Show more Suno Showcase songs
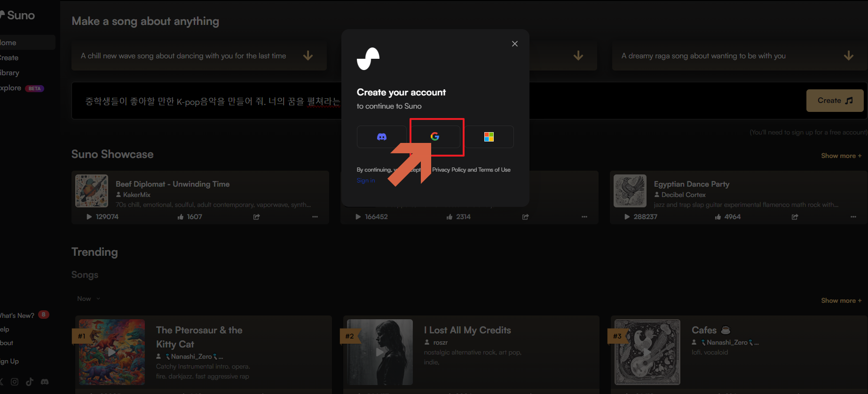Screen dimensions: 868x394 coord(841,156)
